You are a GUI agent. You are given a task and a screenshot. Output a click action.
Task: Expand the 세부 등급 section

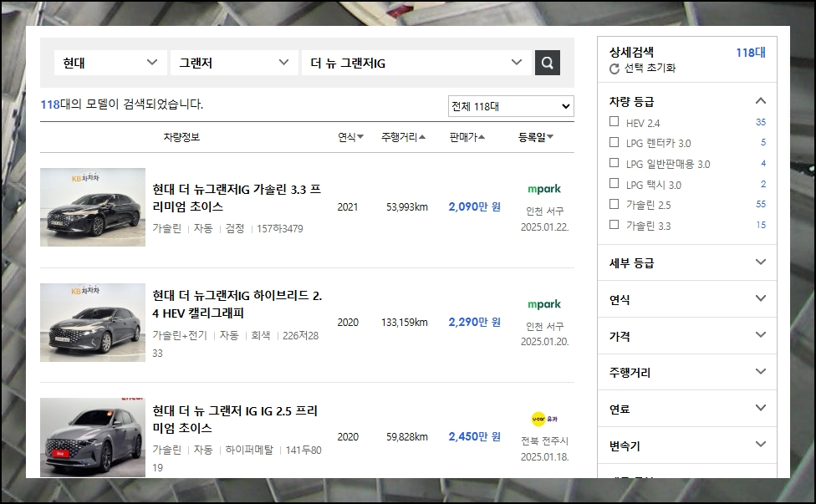tap(687, 262)
